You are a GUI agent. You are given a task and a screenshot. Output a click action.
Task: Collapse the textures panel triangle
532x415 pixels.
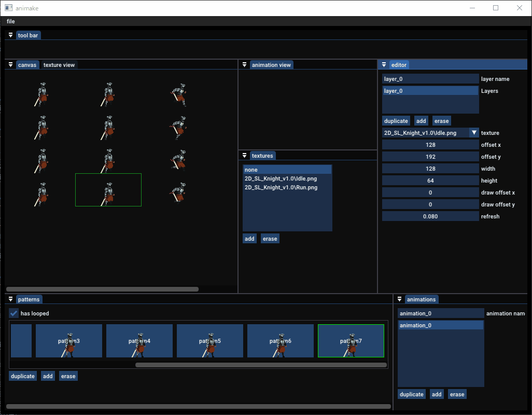pos(244,156)
